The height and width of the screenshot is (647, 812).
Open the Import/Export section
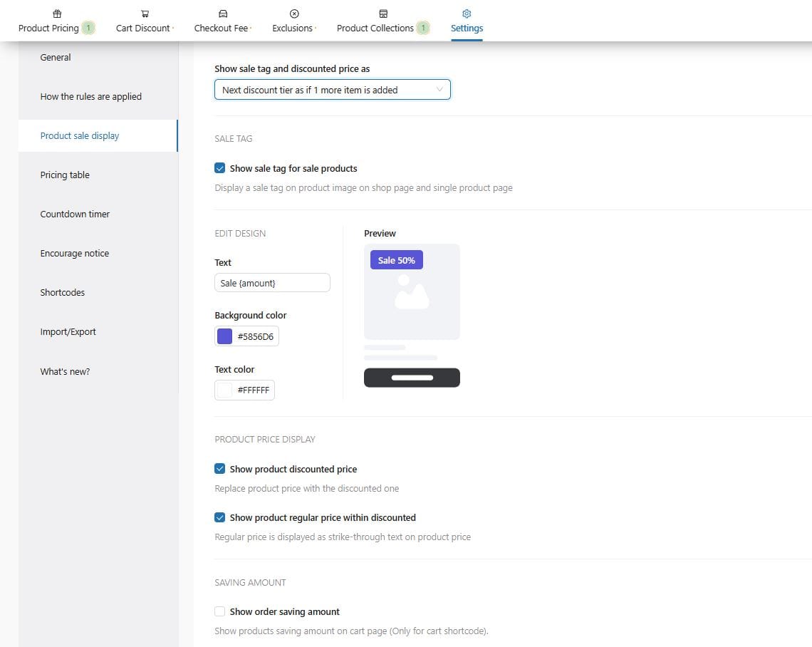pos(68,332)
